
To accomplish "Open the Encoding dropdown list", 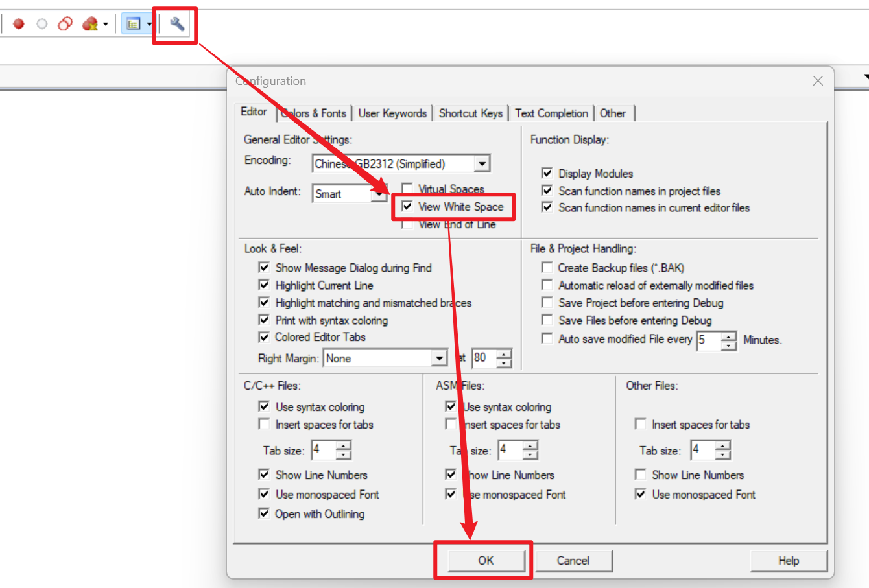I will click(x=482, y=164).
